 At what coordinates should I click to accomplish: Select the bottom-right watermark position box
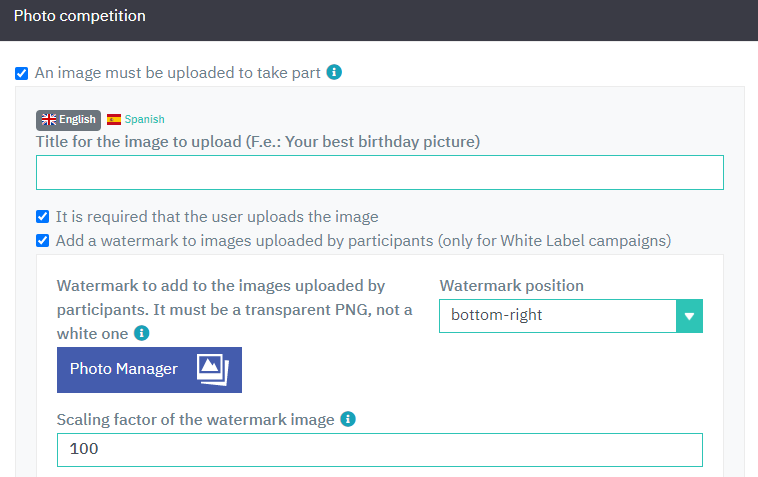click(x=571, y=316)
